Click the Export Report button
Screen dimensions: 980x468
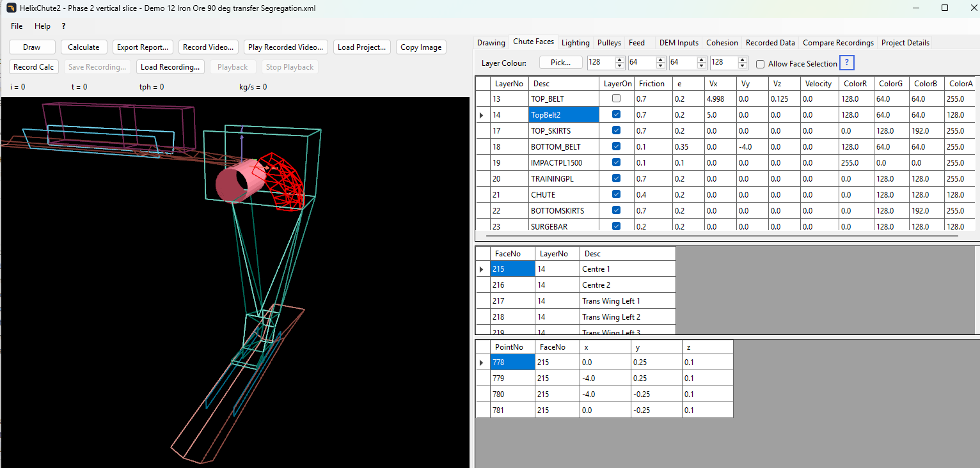point(143,47)
